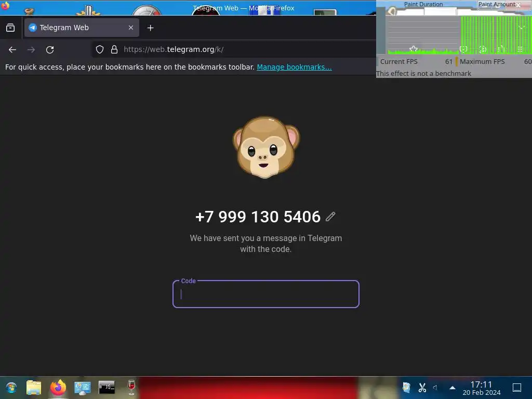Click the scissors tray icon
The image size is (532, 399).
coord(422,388)
